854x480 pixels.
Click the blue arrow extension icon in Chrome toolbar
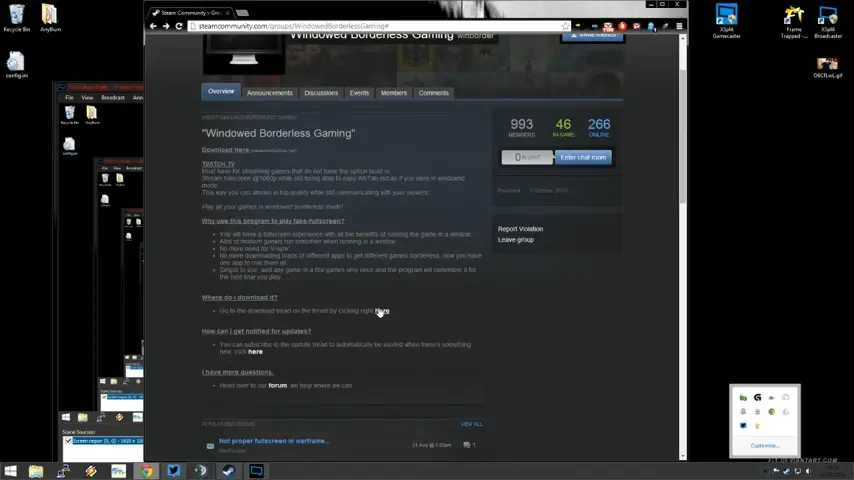point(594,26)
